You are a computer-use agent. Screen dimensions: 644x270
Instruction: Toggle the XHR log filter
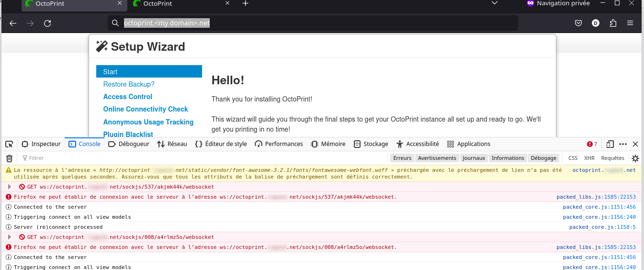pos(589,158)
